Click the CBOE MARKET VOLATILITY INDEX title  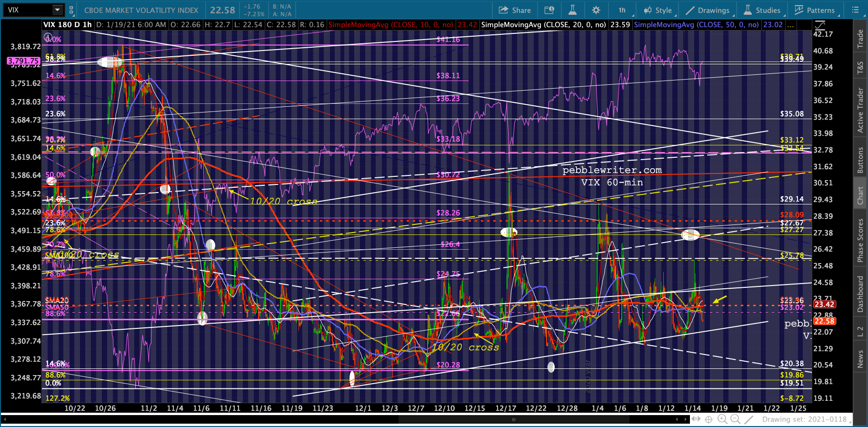pos(141,10)
